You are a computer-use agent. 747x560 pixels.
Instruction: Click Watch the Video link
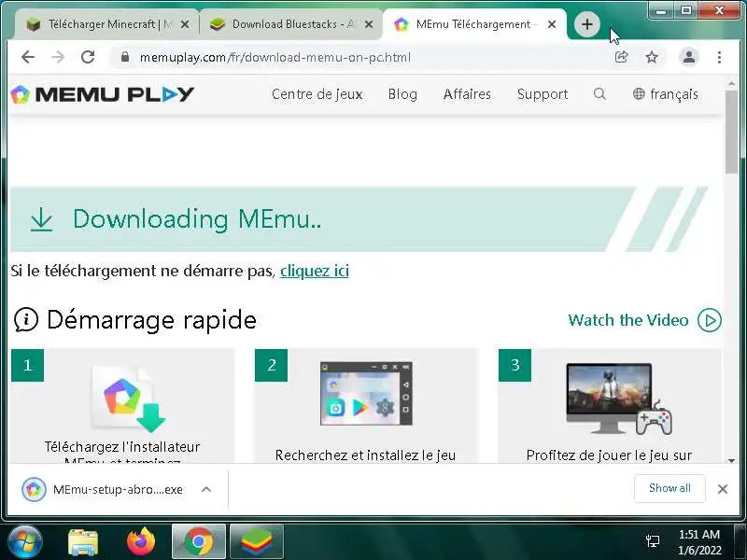point(627,320)
